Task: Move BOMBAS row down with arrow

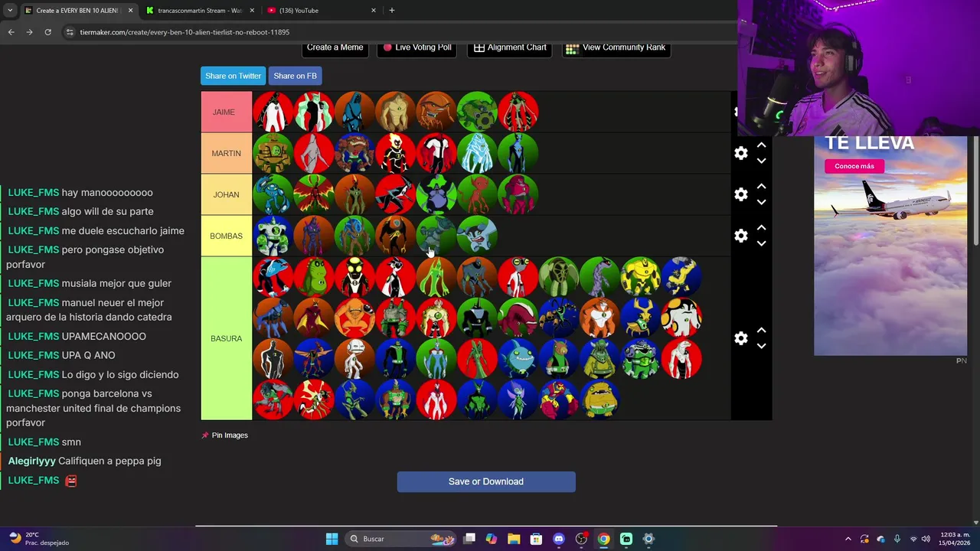Action: click(761, 243)
